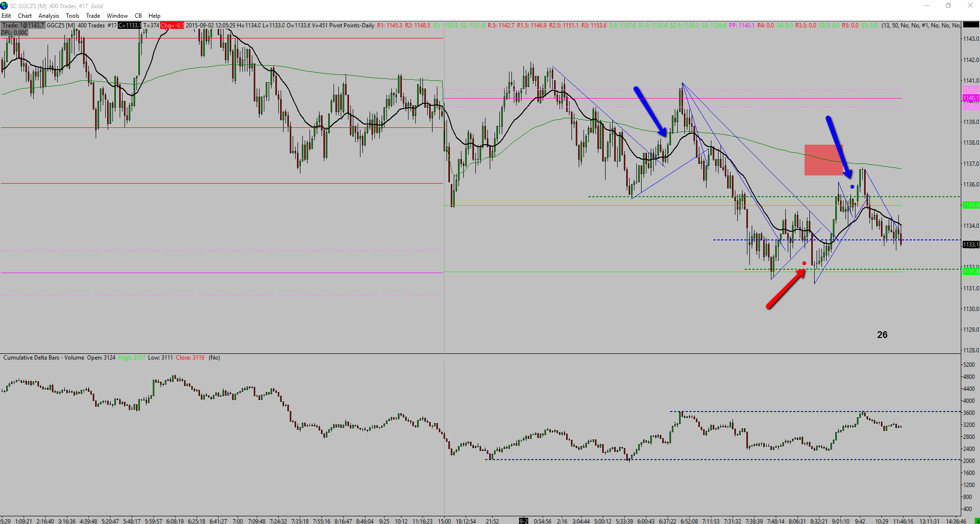Click the magenta 1140.1 pivot price tag
The image size is (980, 524).
coord(970,98)
